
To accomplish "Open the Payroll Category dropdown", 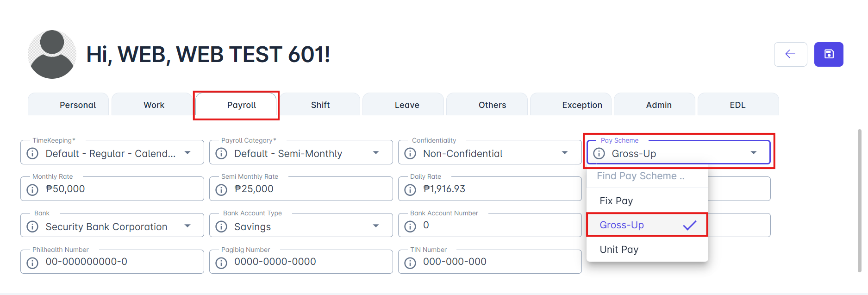I will click(x=376, y=153).
